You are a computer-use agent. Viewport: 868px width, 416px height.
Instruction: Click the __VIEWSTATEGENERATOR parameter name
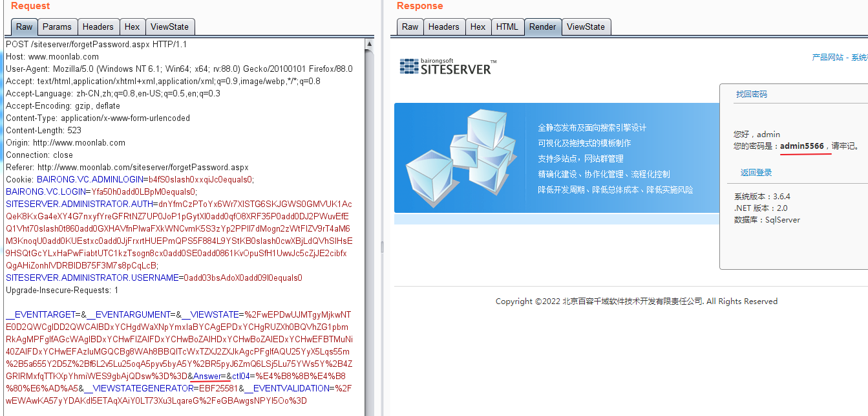point(138,389)
